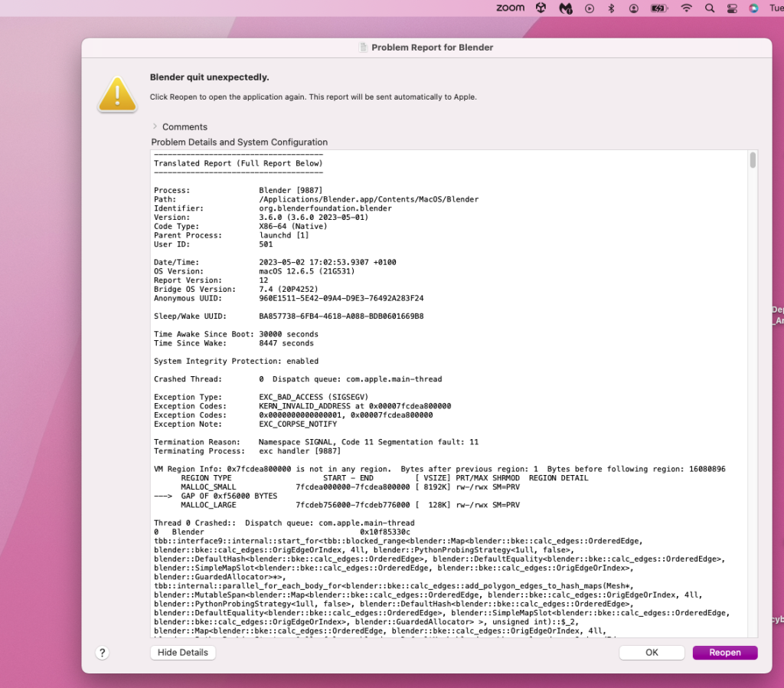Viewport: 784px width, 688px height.
Task: Click the 'Blender quit unexpectedly.' heading
Action: point(210,77)
